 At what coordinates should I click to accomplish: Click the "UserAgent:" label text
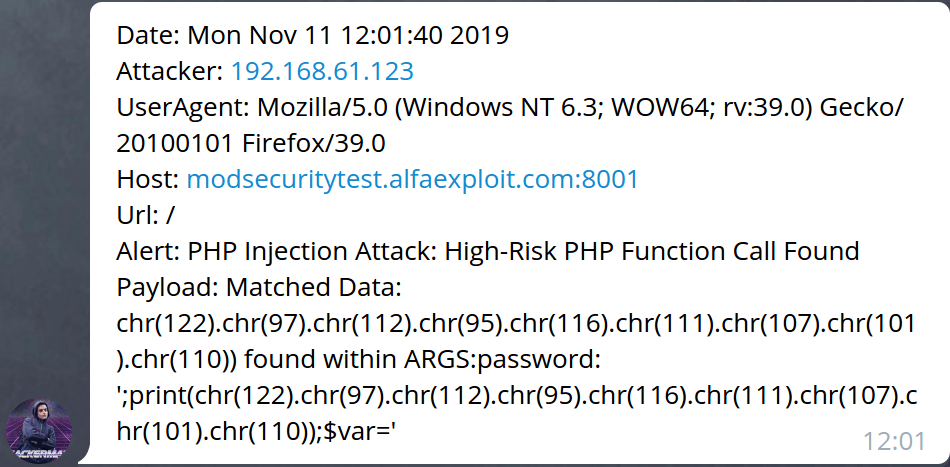point(183,108)
